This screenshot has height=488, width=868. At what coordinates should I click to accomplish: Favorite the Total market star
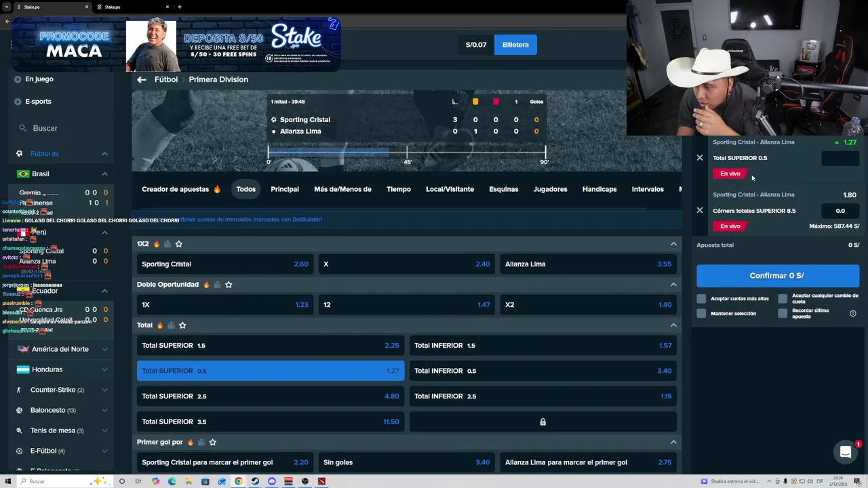(x=182, y=325)
